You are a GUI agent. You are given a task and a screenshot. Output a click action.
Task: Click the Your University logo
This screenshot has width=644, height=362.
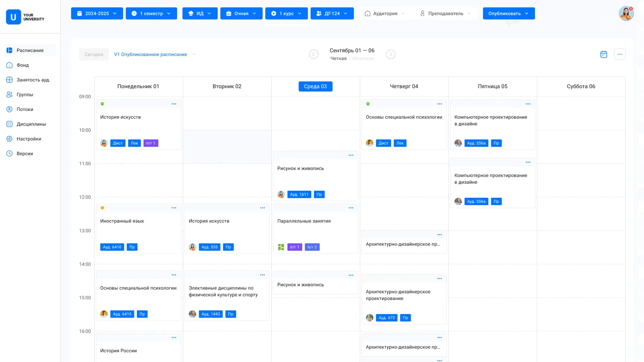click(x=25, y=17)
